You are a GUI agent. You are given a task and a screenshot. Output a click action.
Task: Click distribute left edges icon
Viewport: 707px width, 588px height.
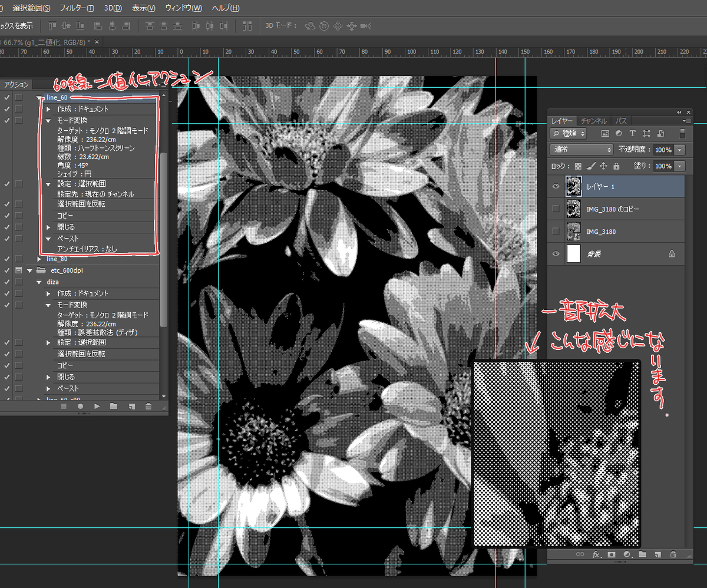[197, 26]
